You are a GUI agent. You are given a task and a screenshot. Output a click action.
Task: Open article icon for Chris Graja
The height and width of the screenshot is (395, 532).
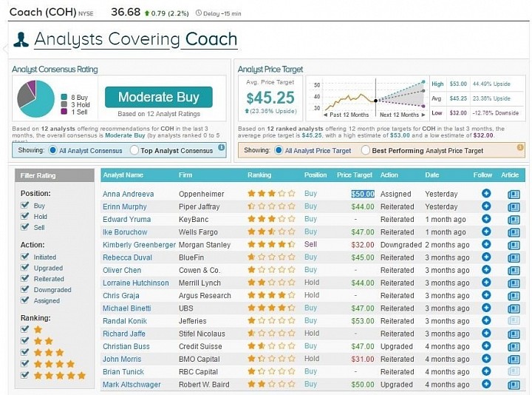coord(514,296)
